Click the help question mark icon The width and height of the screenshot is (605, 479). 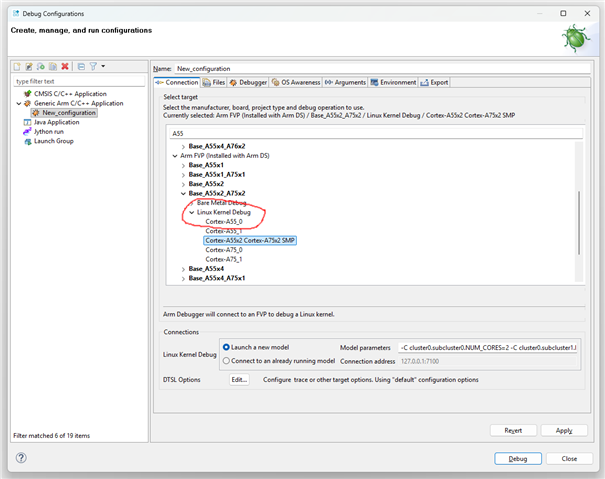point(21,458)
